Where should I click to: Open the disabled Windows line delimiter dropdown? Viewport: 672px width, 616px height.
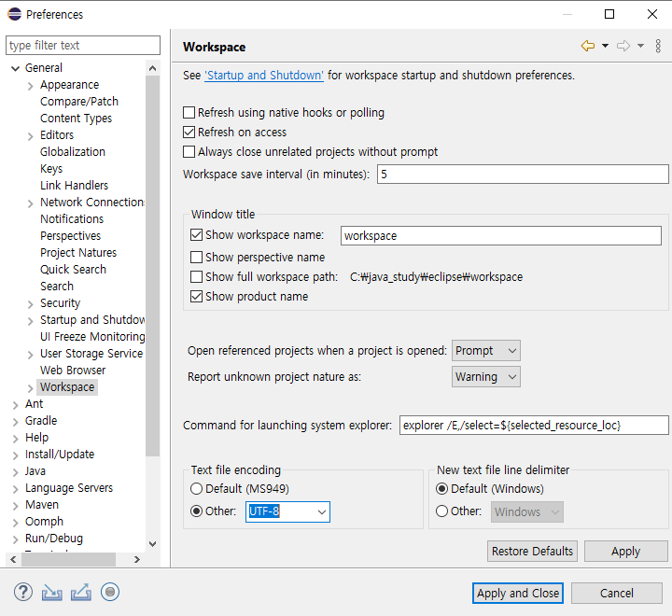point(527,511)
